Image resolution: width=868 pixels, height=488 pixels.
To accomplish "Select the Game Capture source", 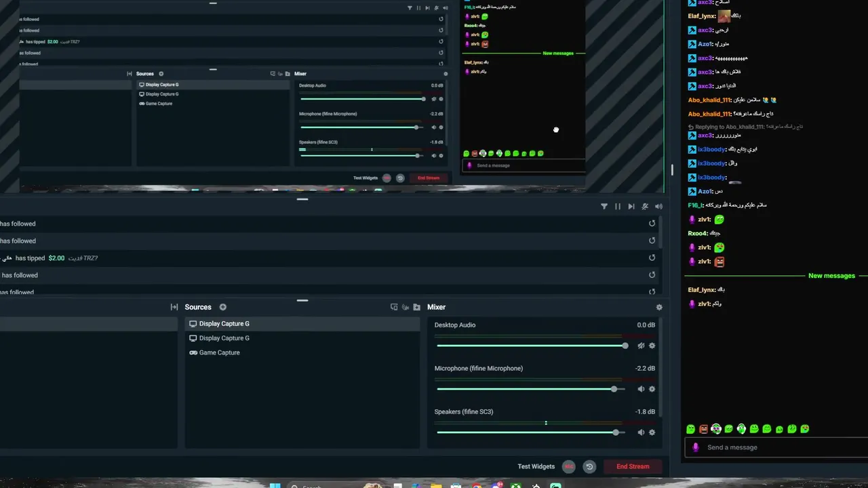I will (302, 352).
